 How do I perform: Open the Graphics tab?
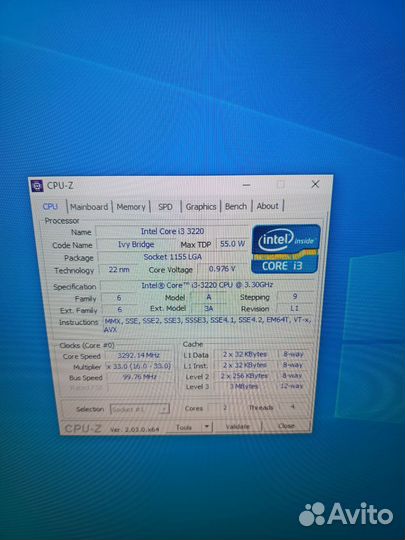[x=201, y=206]
